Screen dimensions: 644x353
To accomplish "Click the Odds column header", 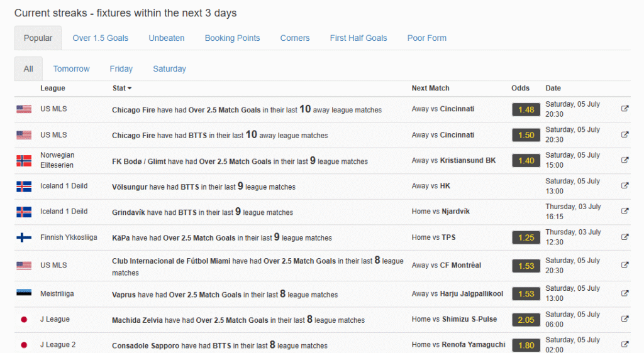I will click(520, 88).
